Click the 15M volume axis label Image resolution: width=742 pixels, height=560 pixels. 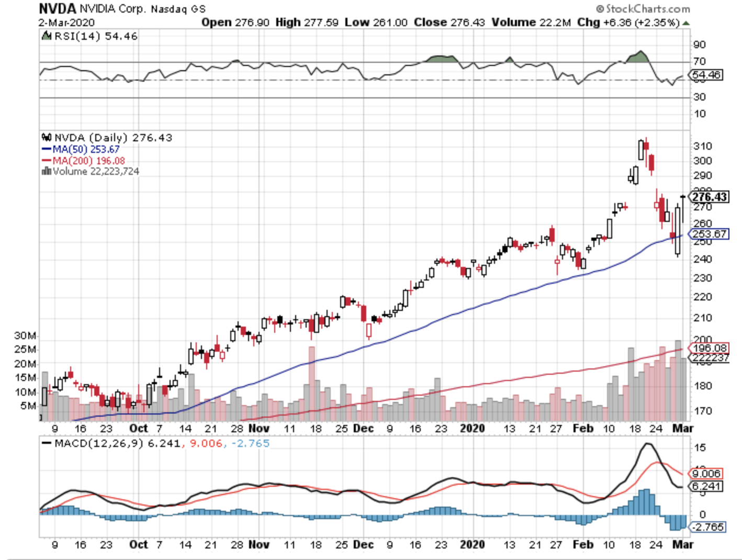[x=25, y=378]
